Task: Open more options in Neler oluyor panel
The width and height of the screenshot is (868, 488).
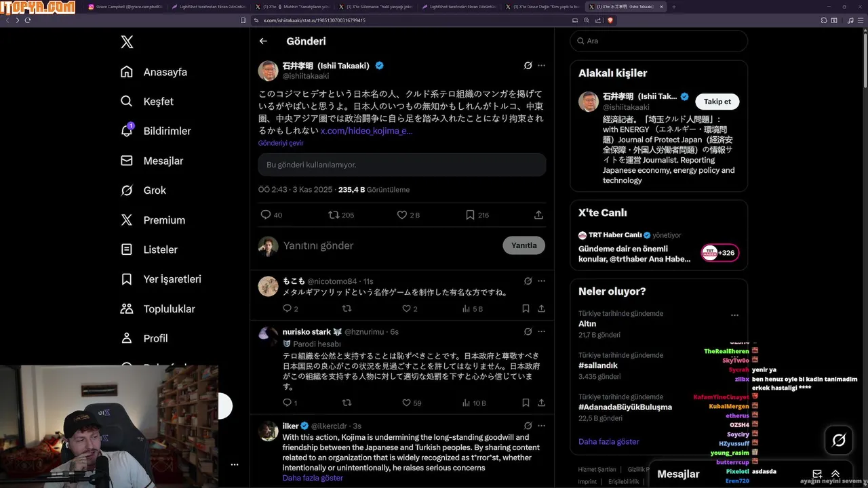Action: click(x=734, y=315)
